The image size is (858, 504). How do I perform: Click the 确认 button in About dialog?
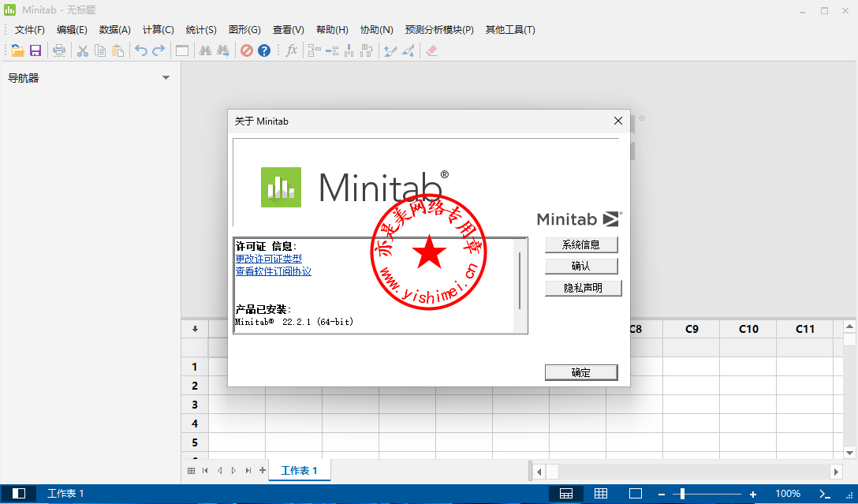(581, 266)
